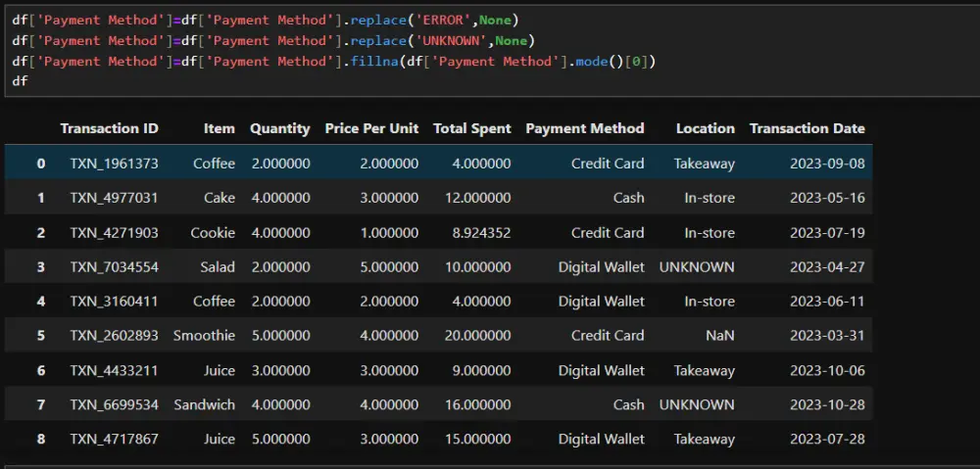The image size is (980, 469).
Task: Click the Transaction Date column header
Action: point(808,128)
